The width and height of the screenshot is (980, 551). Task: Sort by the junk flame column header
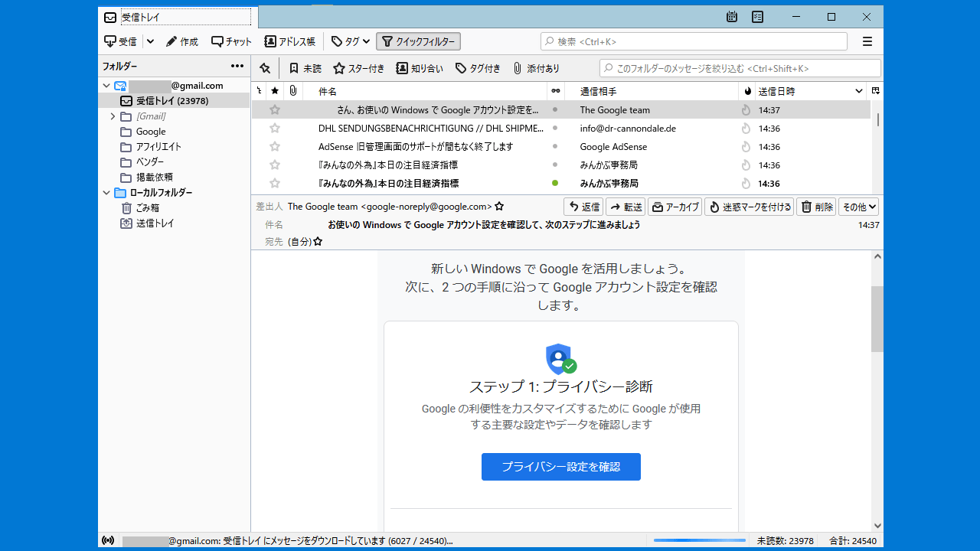[747, 91]
